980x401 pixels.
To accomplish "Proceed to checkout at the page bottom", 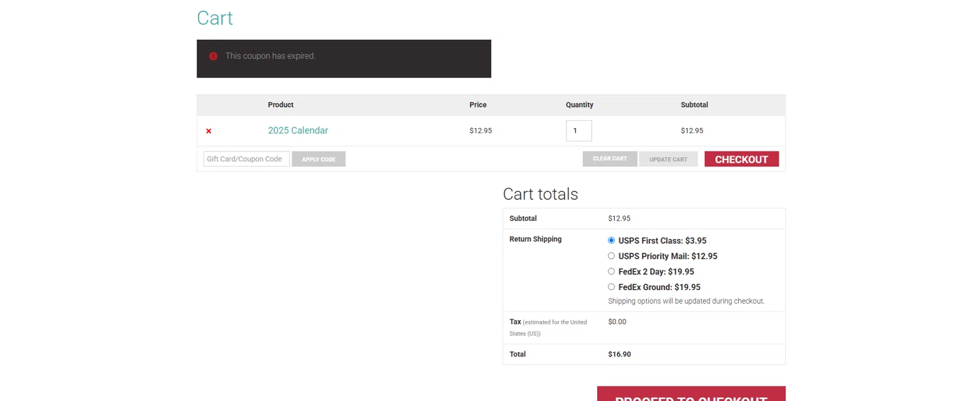I will [691, 394].
